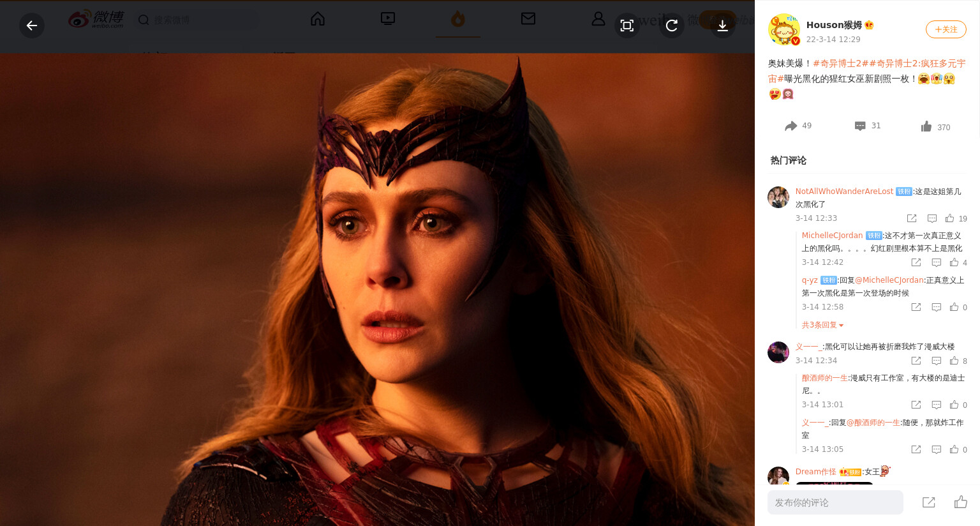The image size is (980, 526).
Task: Like the post with 370 likes
Action: coord(935,126)
